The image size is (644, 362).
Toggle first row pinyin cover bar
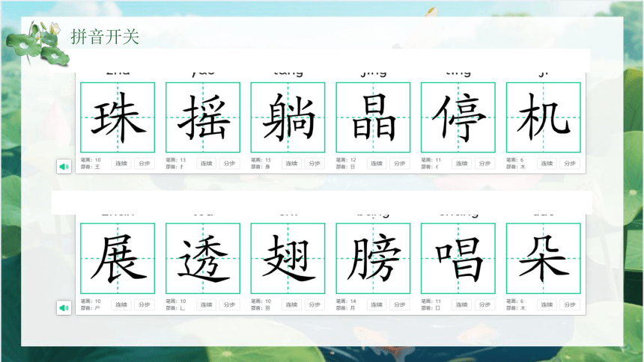[321, 61]
